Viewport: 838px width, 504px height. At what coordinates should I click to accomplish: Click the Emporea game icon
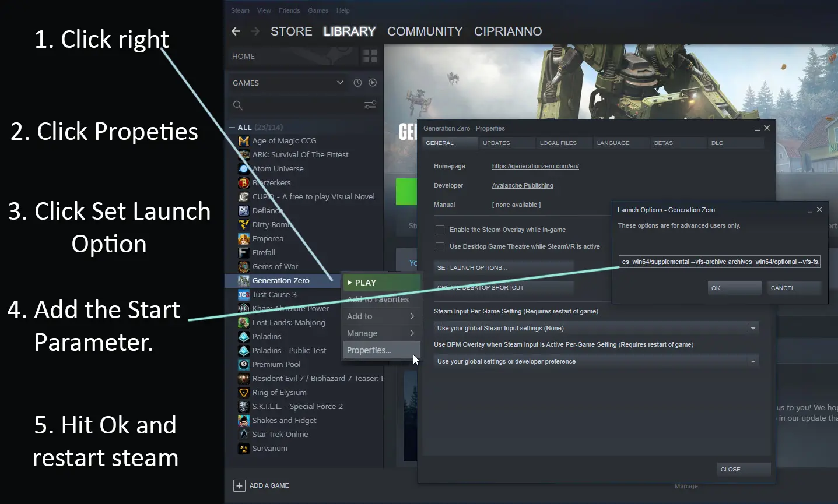point(244,239)
